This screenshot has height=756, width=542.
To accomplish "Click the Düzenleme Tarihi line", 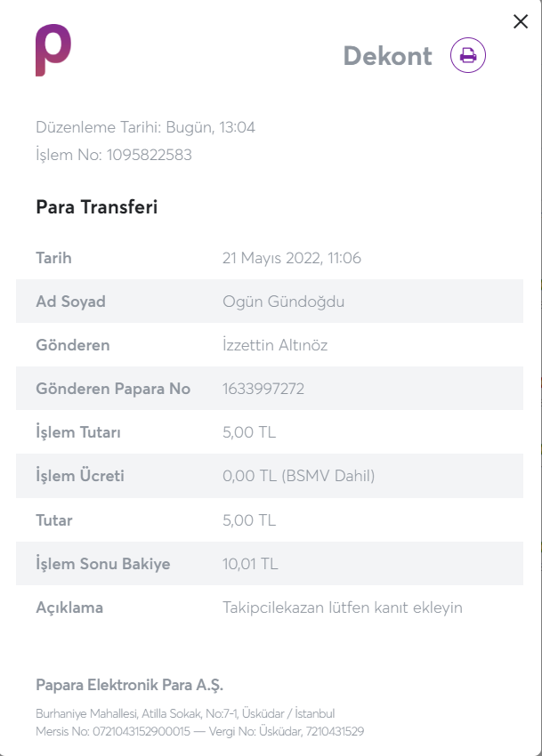I will tap(145, 127).
